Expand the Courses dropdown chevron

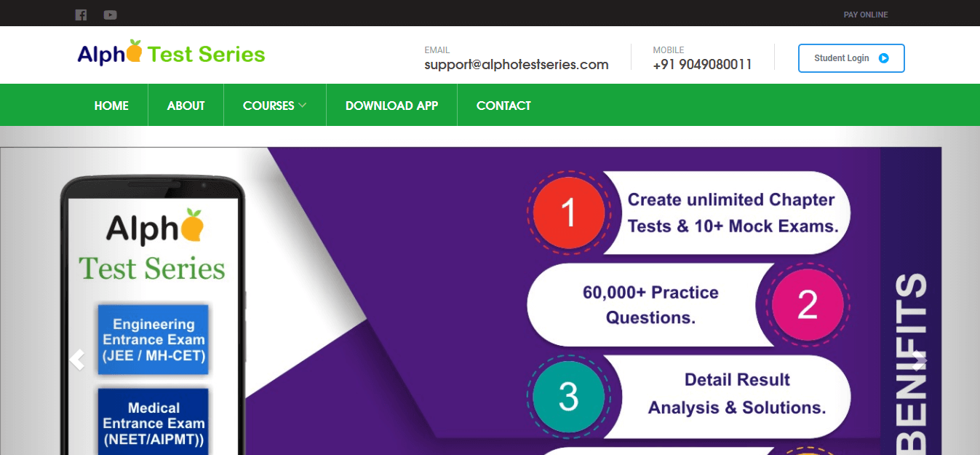point(303,106)
